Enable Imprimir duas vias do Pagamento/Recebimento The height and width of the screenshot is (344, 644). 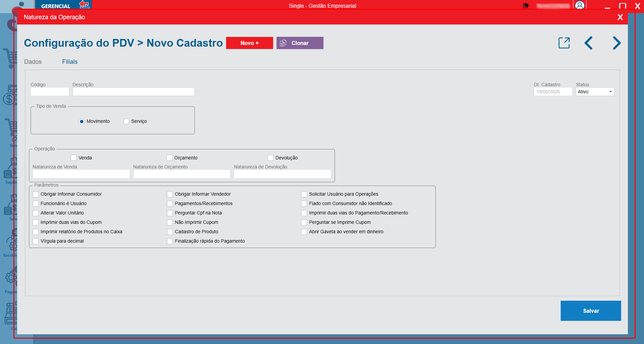(304, 213)
